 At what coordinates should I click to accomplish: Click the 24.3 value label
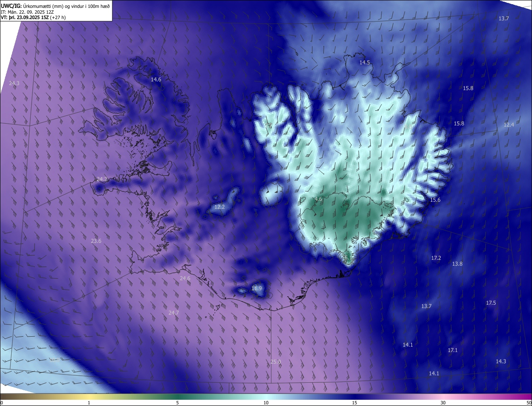(14, 83)
